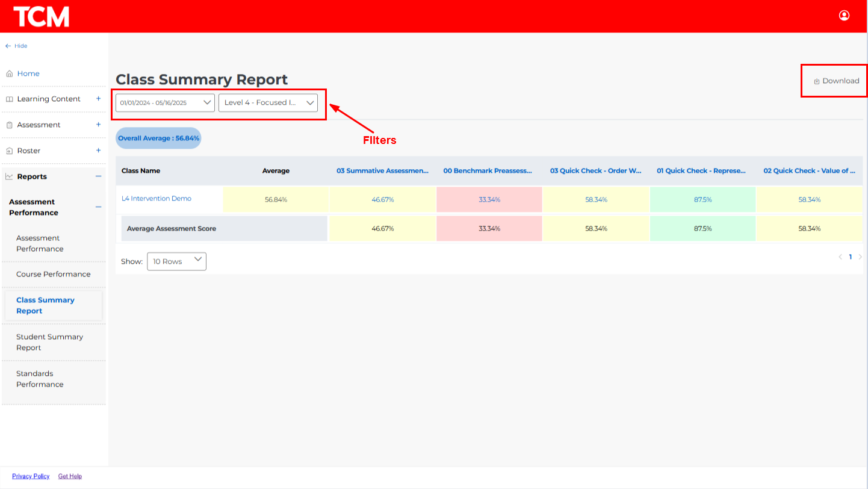Viewport: 868px width, 489px height.
Task: Collapse the Reports section minus sign
Action: 98,176
